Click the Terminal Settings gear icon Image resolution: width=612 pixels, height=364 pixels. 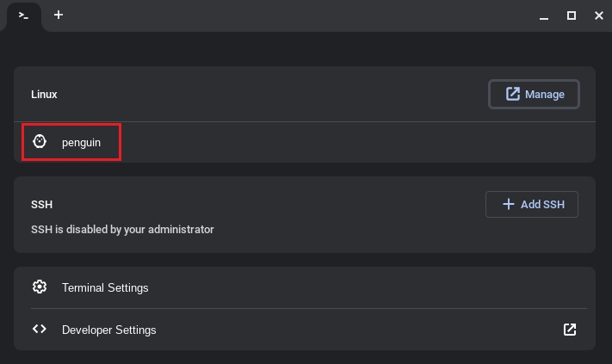tap(40, 287)
